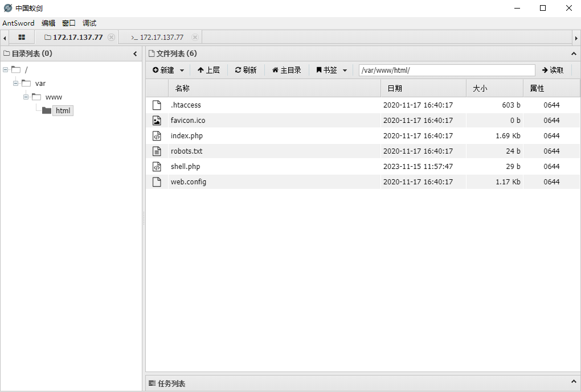Go to 主目录 home directory
The width and height of the screenshot is (581, 392).
[x=287, y=70]
